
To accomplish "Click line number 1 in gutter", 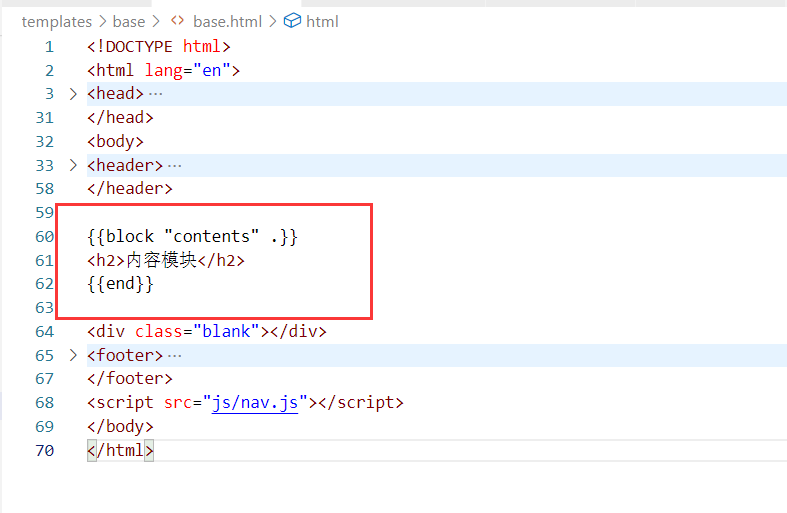I will click(49, 47).
